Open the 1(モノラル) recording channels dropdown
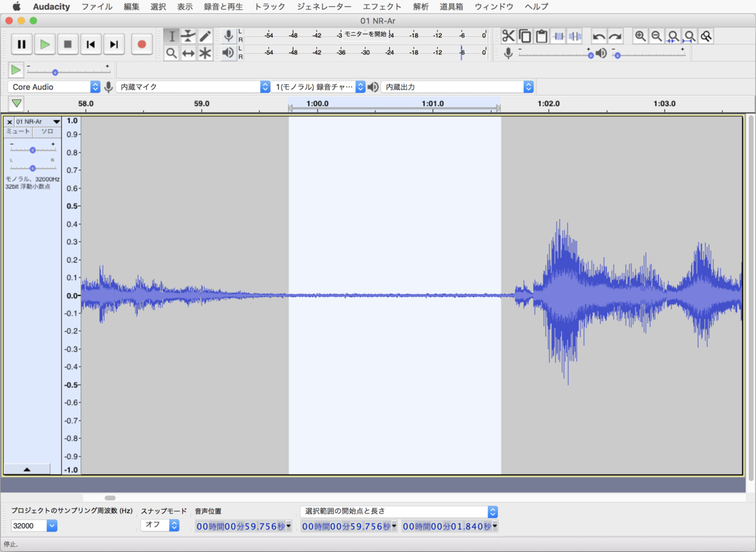756x552 pixels. coord(319,87)
